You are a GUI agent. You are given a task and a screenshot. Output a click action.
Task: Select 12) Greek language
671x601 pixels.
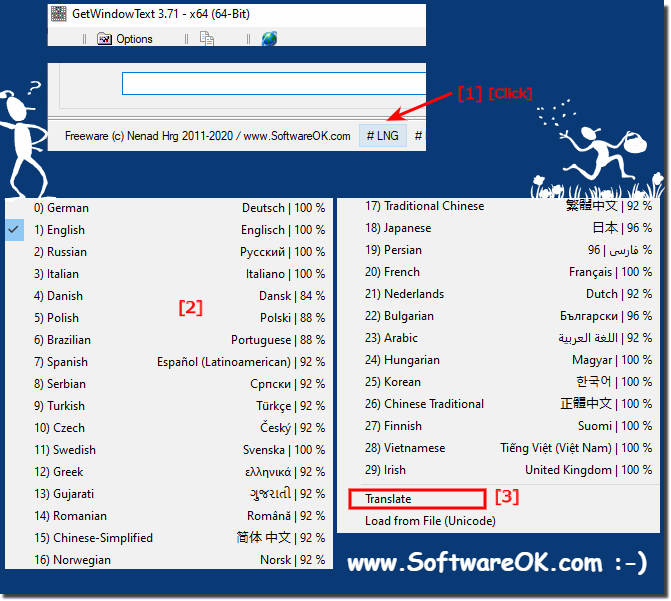169,472
